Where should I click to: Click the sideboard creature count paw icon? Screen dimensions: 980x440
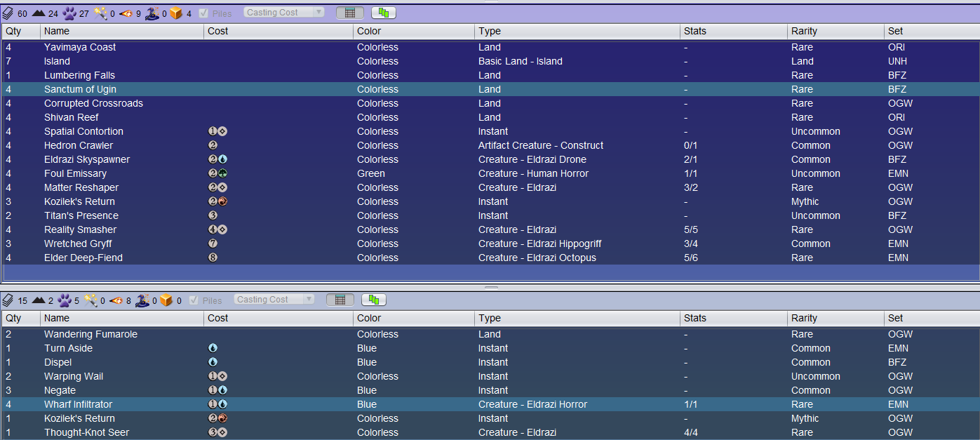tap(65, 300)
